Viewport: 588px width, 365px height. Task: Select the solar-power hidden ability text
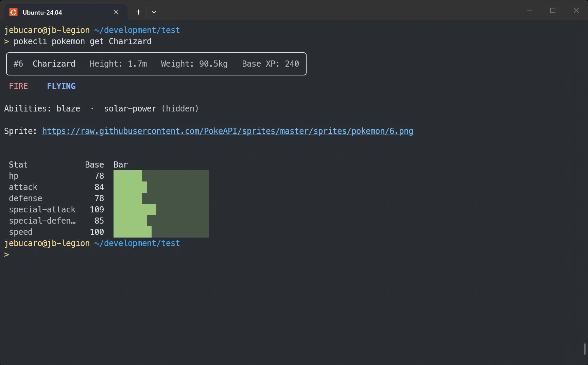coord(130,108)
